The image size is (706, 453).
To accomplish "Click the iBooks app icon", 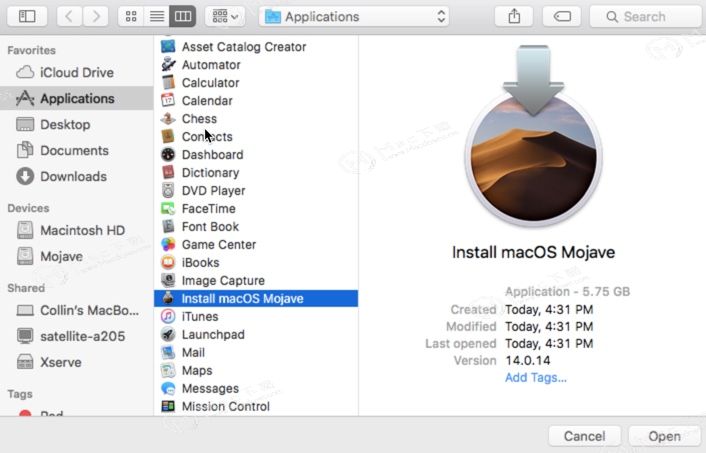I will pyautogui.click(x=168, y=263).
